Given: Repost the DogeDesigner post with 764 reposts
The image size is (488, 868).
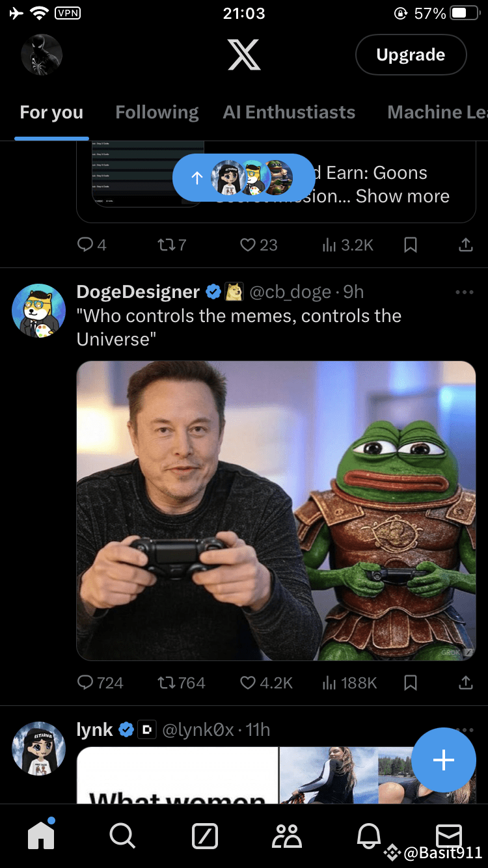Looking at the screenshot, I should click(166, 683).
